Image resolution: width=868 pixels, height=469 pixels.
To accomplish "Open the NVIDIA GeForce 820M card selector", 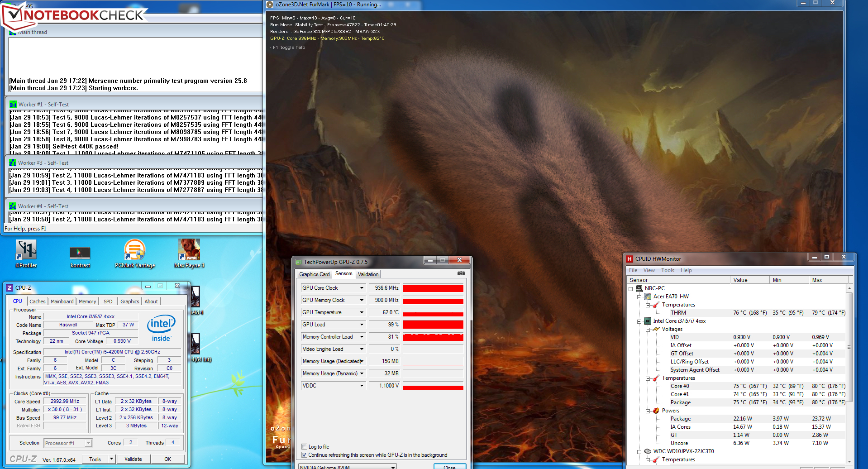I will [x=348, y=466].
